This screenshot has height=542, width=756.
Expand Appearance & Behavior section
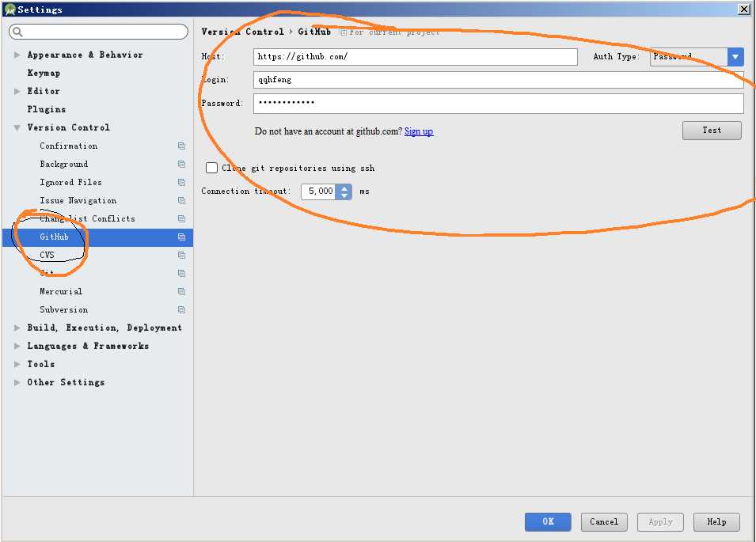click(17, 55)
